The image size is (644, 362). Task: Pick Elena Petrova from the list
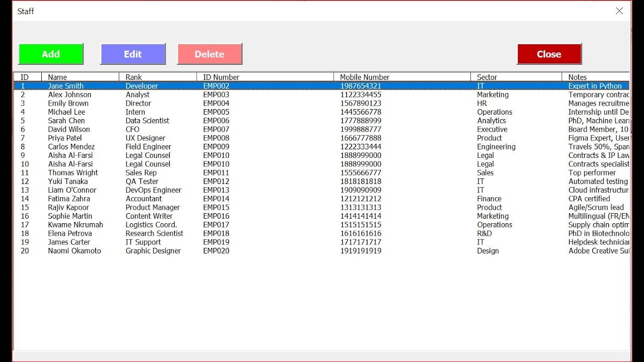coord(321,233)
